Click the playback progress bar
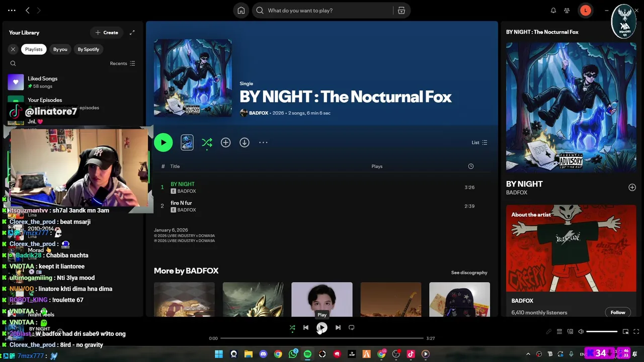The width and height of the screenshot is (644, 362). tap(322, 338)
